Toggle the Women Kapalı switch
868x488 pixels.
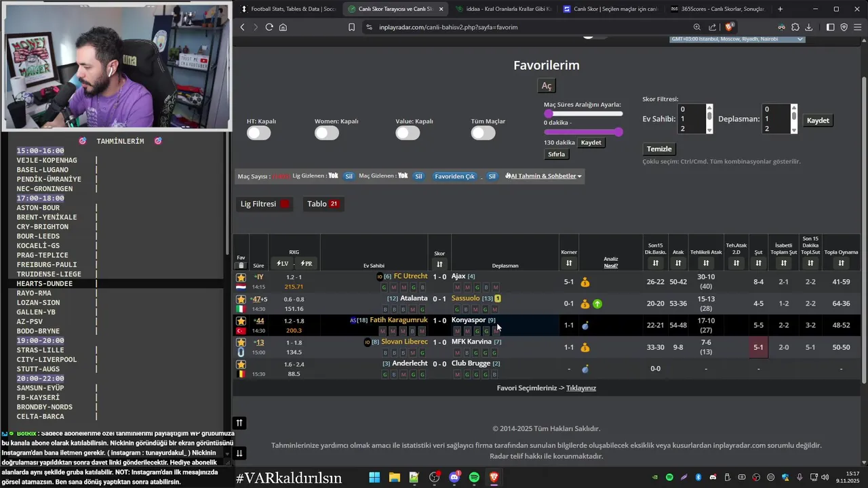pyautogui.click(x=327, y=133)
